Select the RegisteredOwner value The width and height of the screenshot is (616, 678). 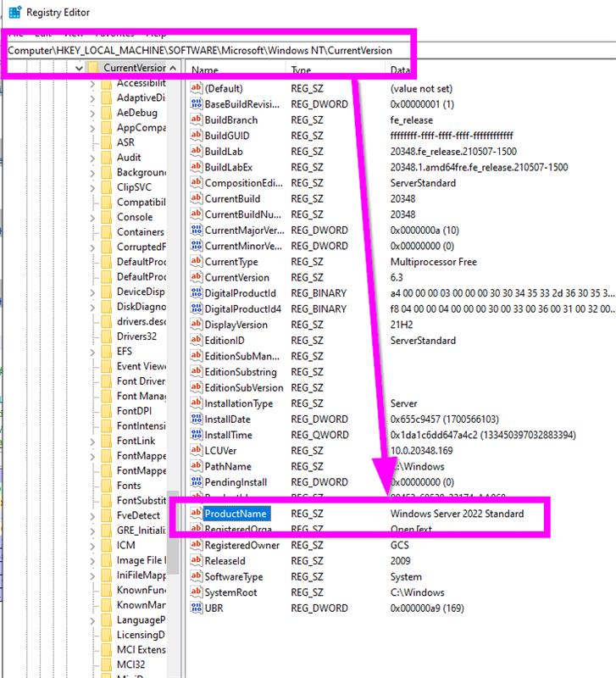click(x=241, y=545)
